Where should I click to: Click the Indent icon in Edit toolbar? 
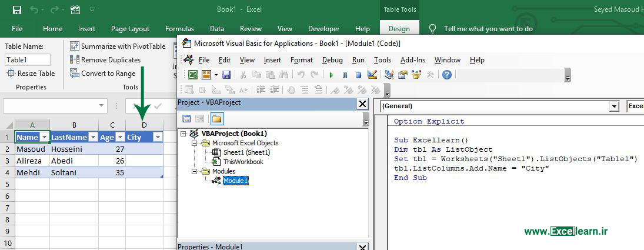261,90
